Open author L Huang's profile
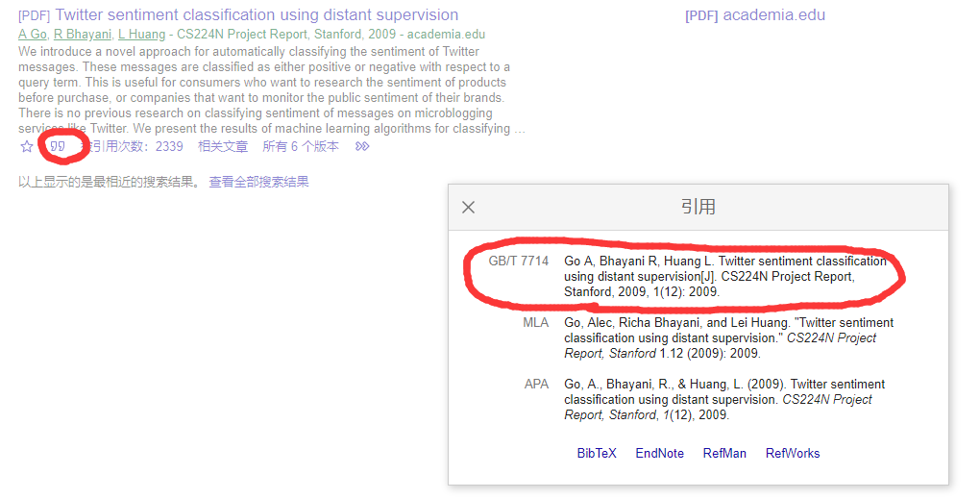The image size is (980, 499). (x=142, y=35)
